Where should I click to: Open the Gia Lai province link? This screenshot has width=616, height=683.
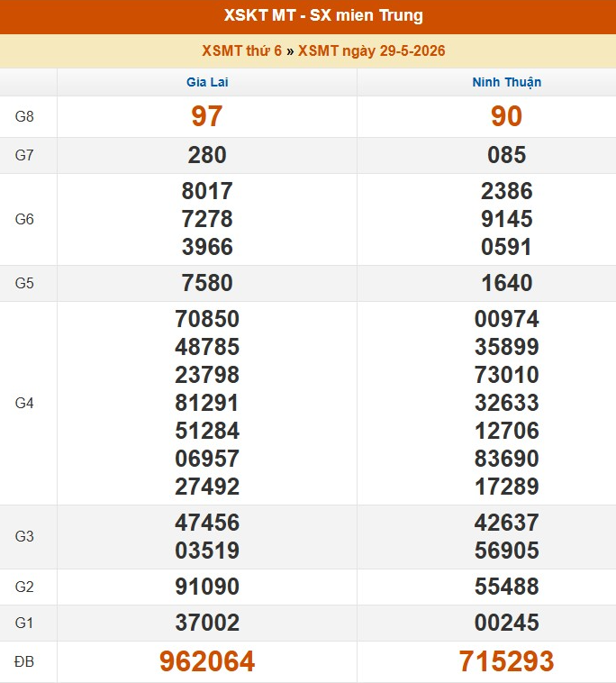tap(207, 82)
